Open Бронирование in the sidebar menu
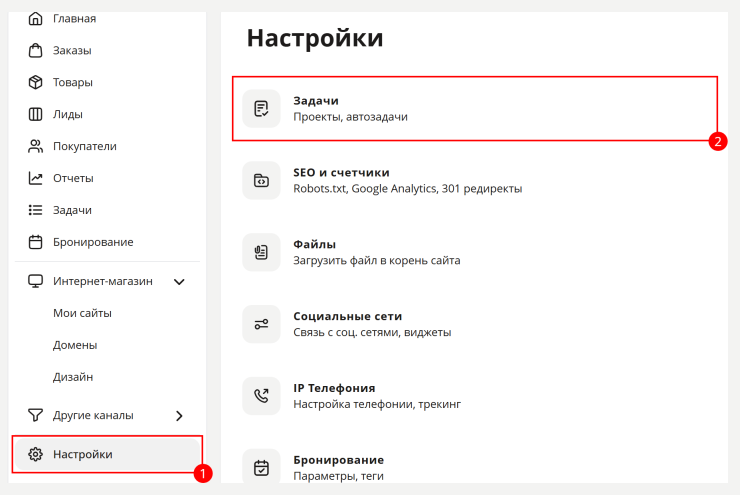This screenshot has width=740, height=495. 93,242
